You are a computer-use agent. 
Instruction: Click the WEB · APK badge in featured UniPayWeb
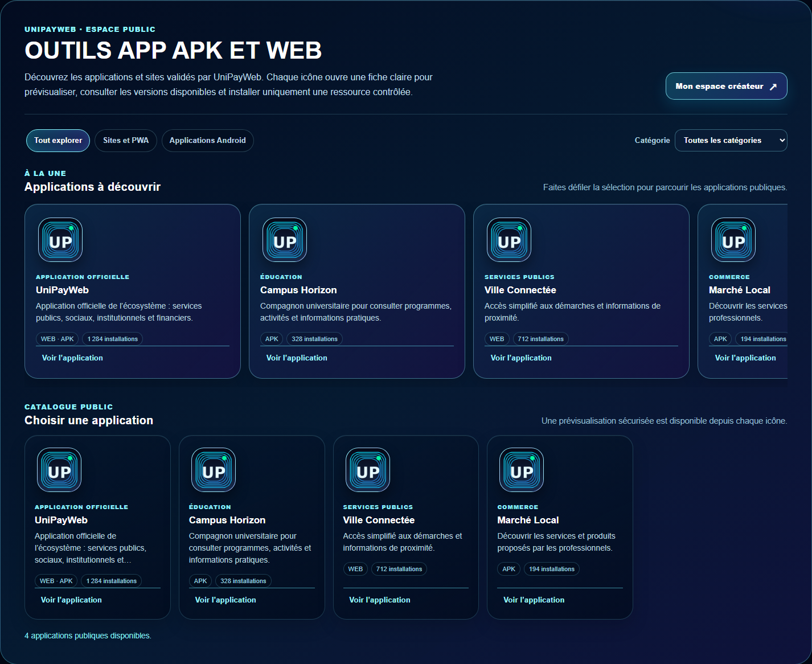click(x=58, y=339)
